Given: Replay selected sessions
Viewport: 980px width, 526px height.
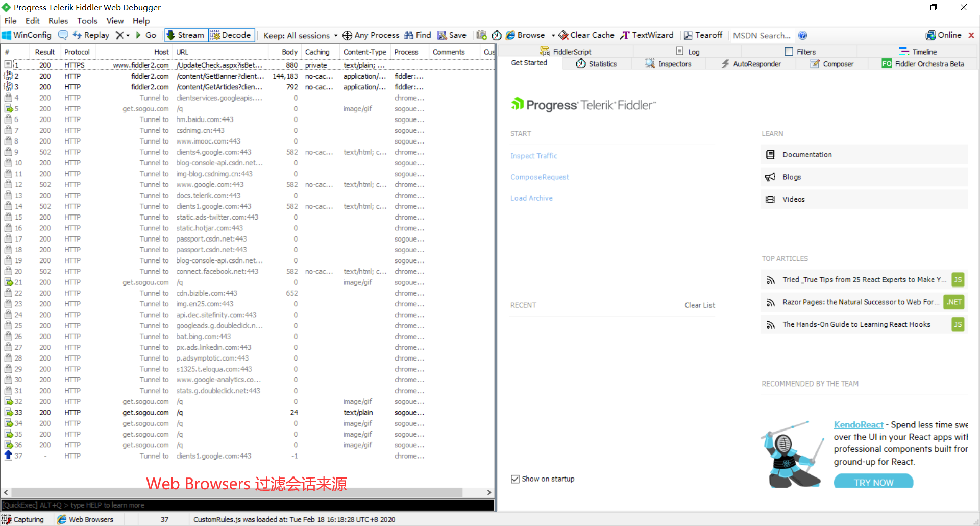Looking at the screenshot, I should point(91,35).
